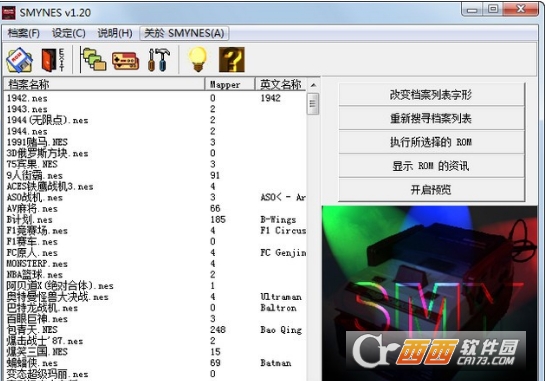The image size is (546, 381).
Task: Click the file list scroll up arrow
Action: click(313, 85)
